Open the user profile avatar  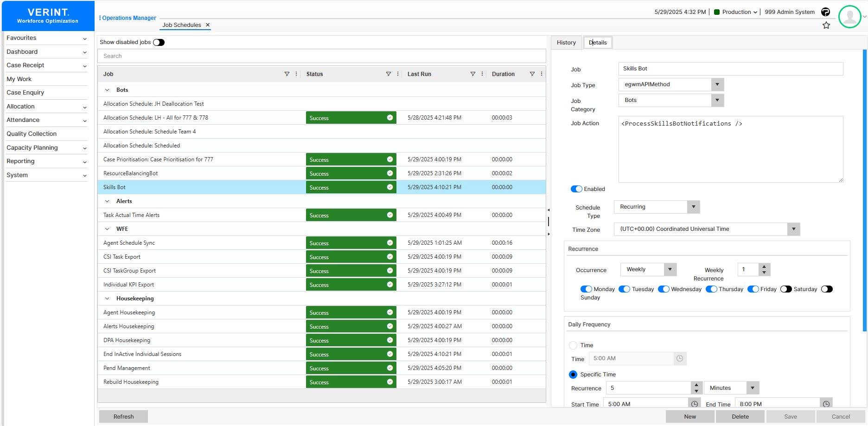click(x=850, y=17)
